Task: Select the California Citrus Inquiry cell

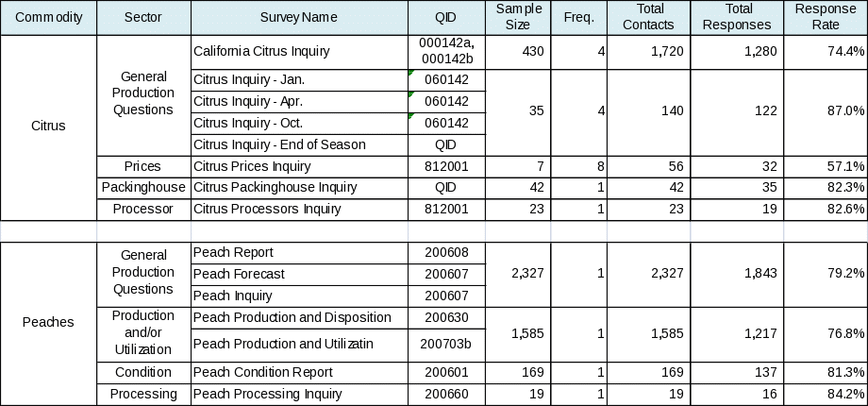Action: [x=299, y=52]
